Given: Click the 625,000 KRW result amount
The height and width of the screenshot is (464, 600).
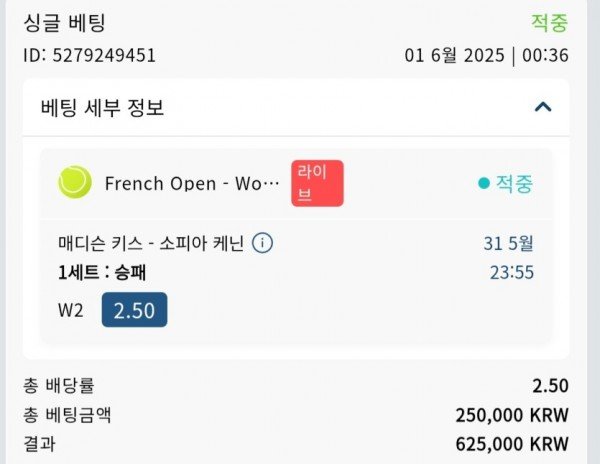Looking at the screenshot, I should (511, 444).
